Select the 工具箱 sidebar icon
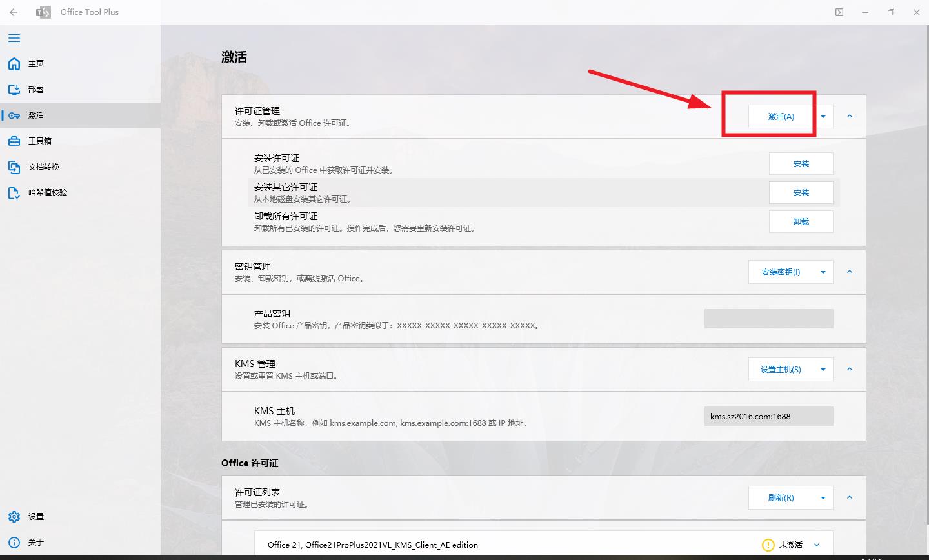 click(x=14, y=141)
